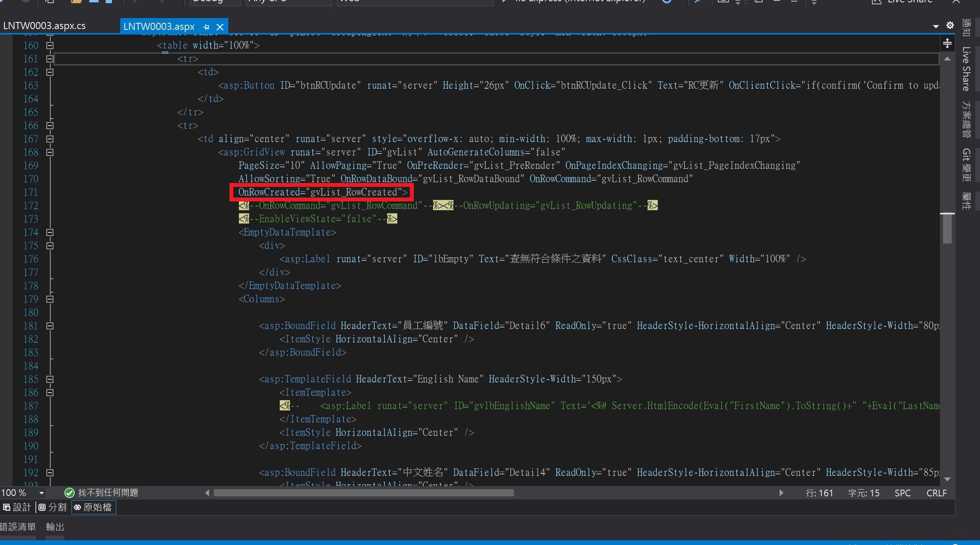The width and height of the screenshot is (980, 545).
Task: Collapse the TemplateField block at line 185
Action: point(50,379)
